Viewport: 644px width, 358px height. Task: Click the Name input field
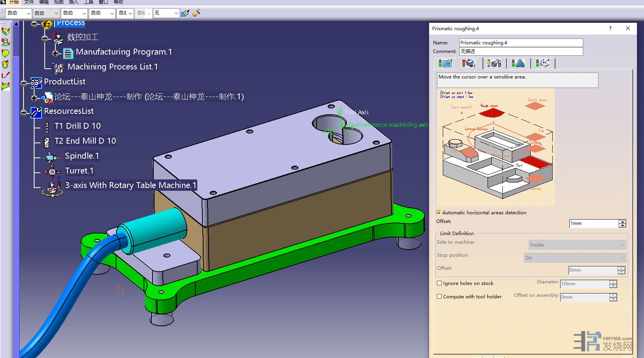(x=521, y=42)
